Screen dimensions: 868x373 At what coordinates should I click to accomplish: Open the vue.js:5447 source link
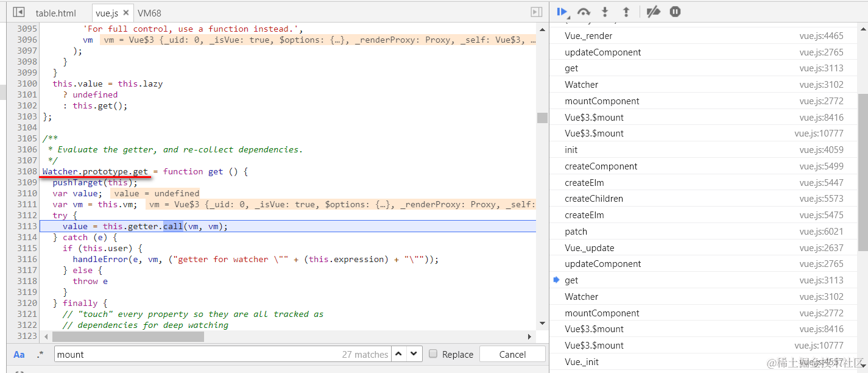(821, 183)
